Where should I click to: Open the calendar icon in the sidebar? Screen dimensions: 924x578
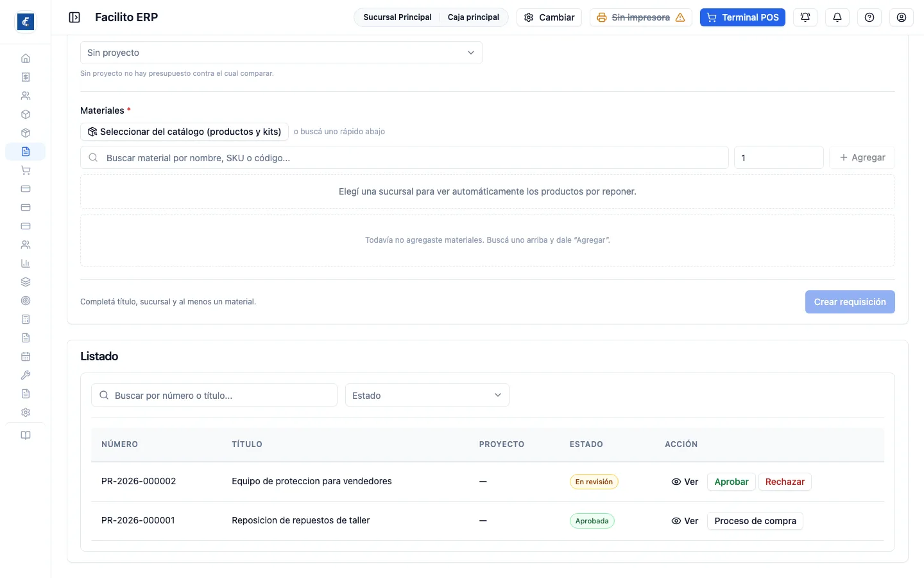pyautogui.click(x=26, y=356)
